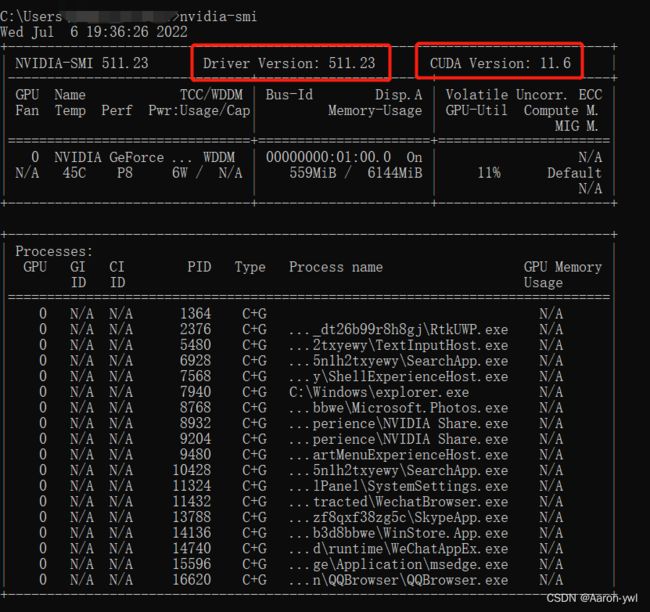Click the 45C temperature value
The image size is (650, 612).
pyautogui.click(x=74, y=172)
